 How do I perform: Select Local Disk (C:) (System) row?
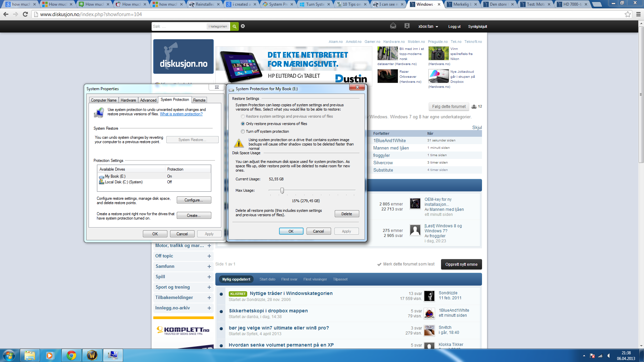point(154,182)
